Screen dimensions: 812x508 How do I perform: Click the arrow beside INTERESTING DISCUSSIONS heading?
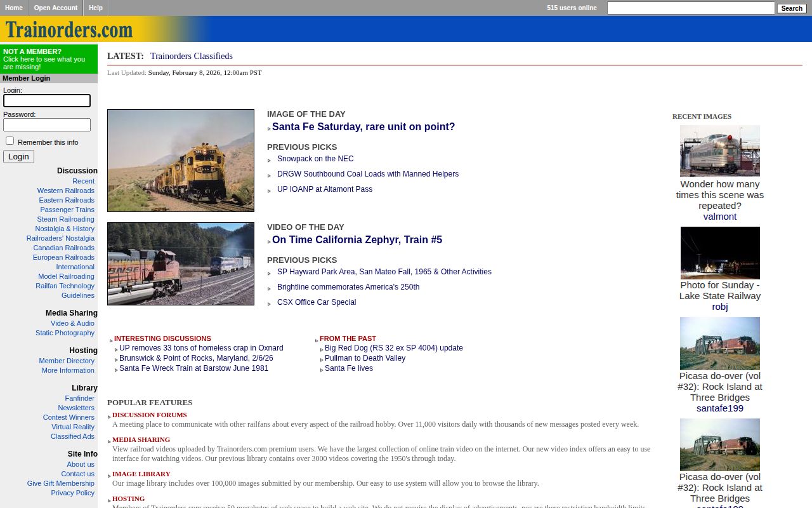coord(110,340)
